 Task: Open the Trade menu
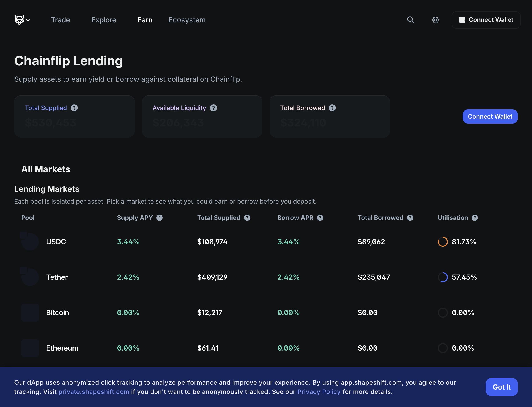[x=60, y=20]
